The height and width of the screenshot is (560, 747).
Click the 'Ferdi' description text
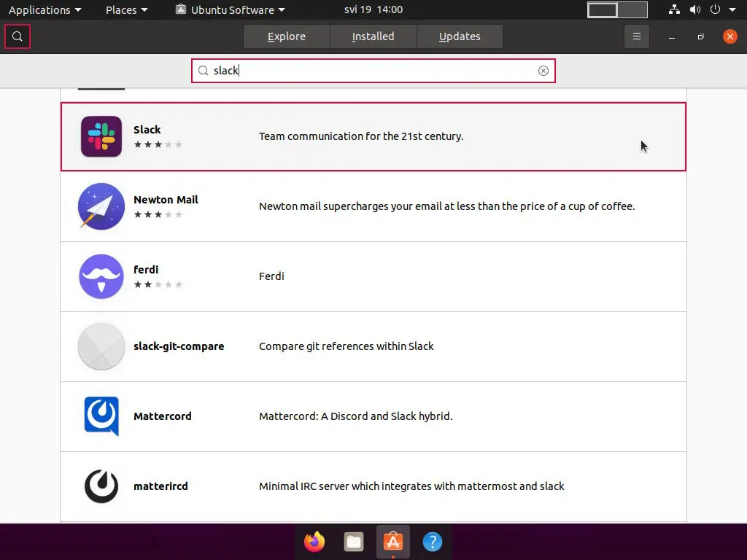(271, 276)
